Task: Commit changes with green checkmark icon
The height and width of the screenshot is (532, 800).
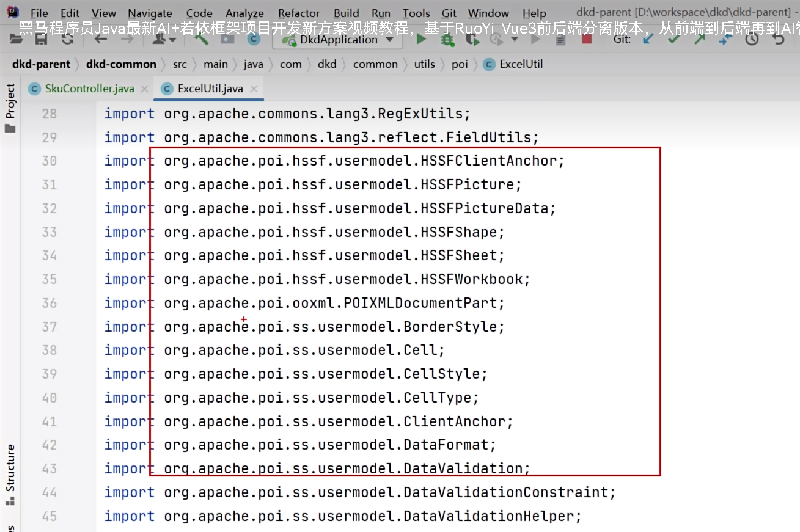Action: coord(674,40)
